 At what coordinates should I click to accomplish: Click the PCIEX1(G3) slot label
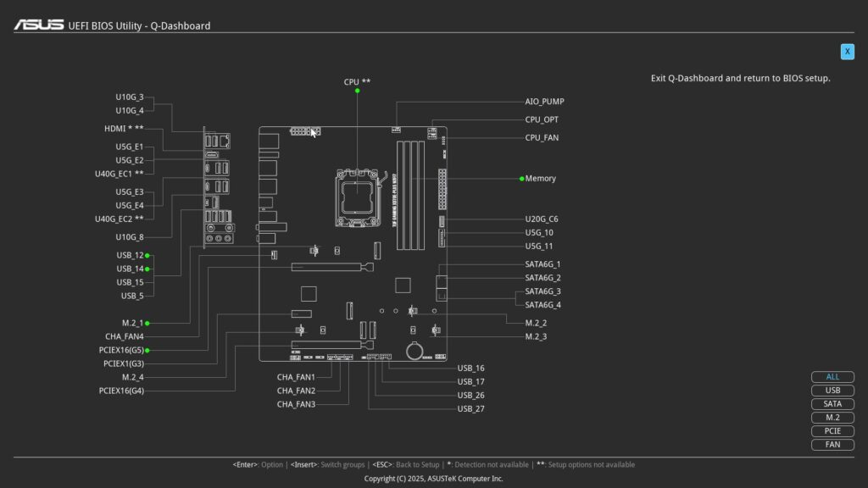(124, 364)
